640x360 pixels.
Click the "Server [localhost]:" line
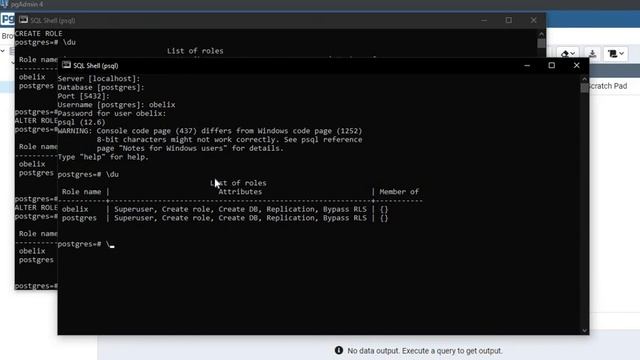click(x=99, y=78)
